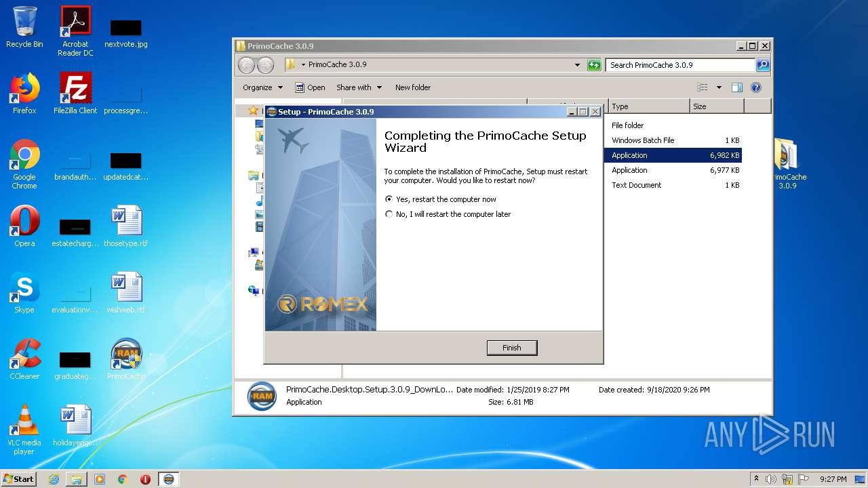Select the Windows Batch File row
868x488 pixels.
click(673, 140)
